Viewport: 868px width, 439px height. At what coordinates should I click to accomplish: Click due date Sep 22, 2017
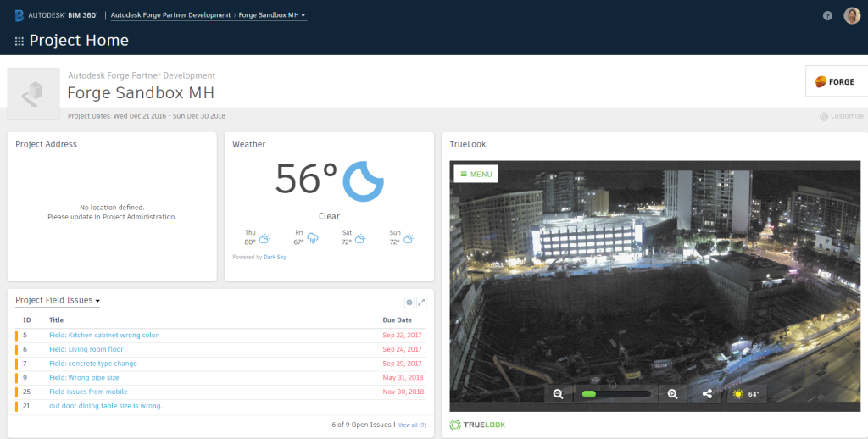(x=402, y=335)
